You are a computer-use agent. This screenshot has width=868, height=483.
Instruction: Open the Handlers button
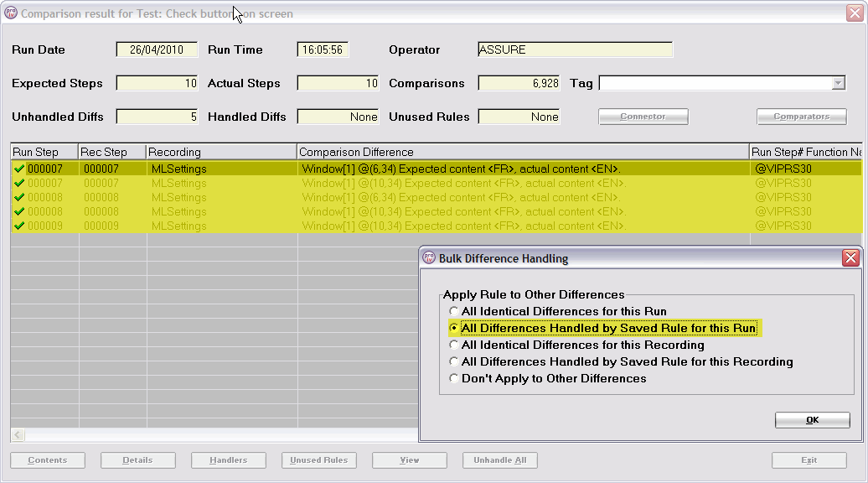[x=229, y=460]
